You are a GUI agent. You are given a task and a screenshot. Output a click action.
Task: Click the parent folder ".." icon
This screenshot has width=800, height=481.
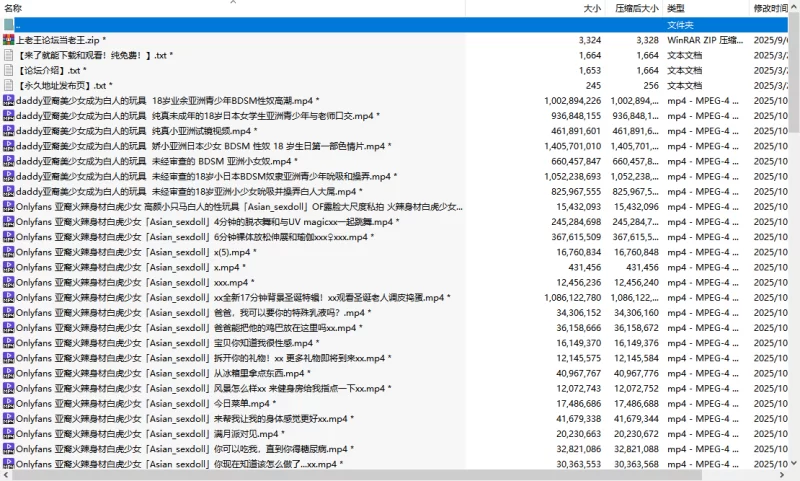(x=9, y=25)
